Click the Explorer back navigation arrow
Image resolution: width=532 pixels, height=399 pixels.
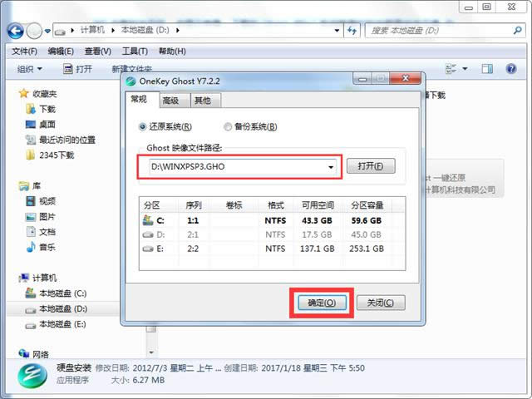coord(15,31)
